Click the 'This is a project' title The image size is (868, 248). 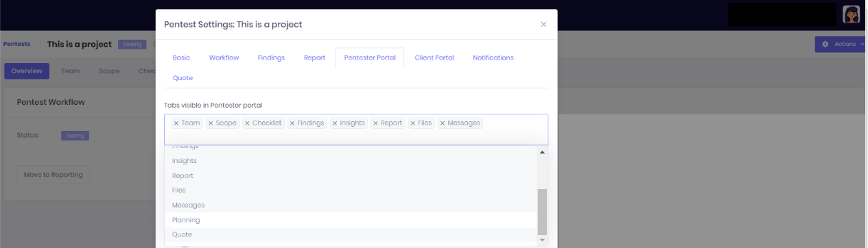80,45
